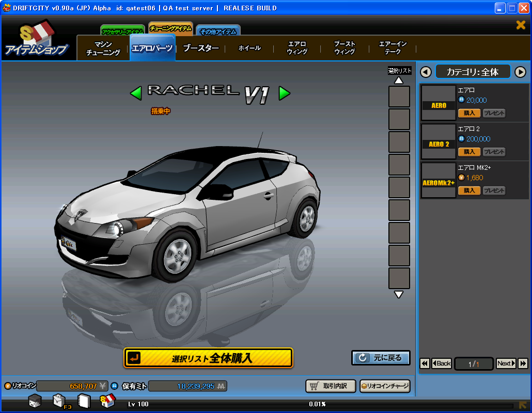
Task: Switch to the アクセサリーアイテム tab
Action: point(123,31)
